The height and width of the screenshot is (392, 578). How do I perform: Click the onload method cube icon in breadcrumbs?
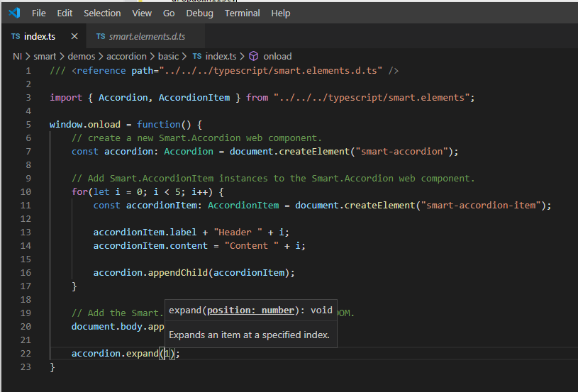coord(253,56)
